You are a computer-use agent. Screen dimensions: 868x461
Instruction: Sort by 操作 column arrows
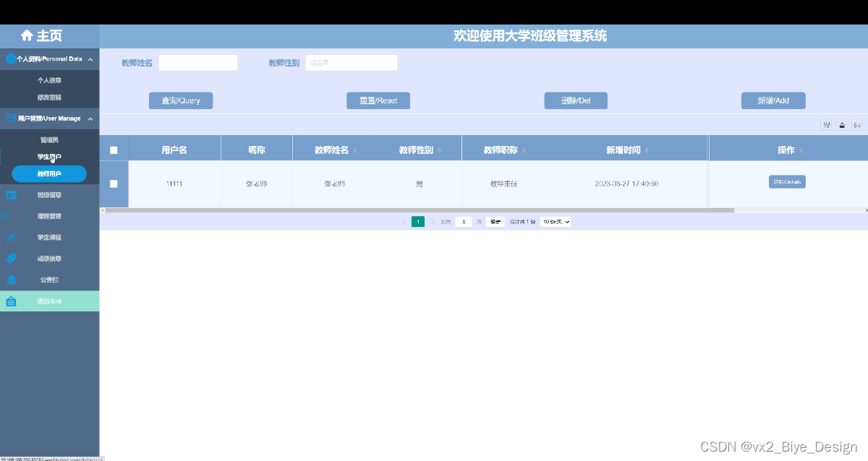pyautogui.click(x=801, y=151)
